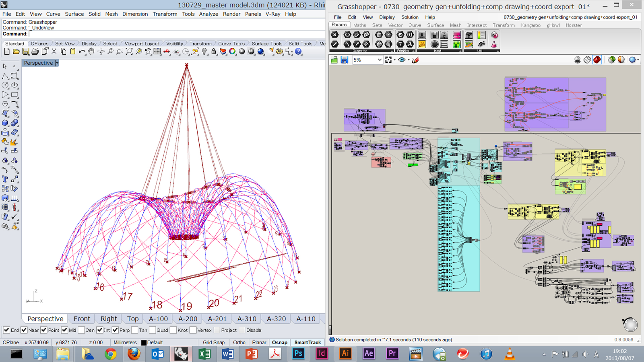This screenshot has height=362, width=644.
Task: Toggle the Quad osnap checkbox
Action: [152, 330]
